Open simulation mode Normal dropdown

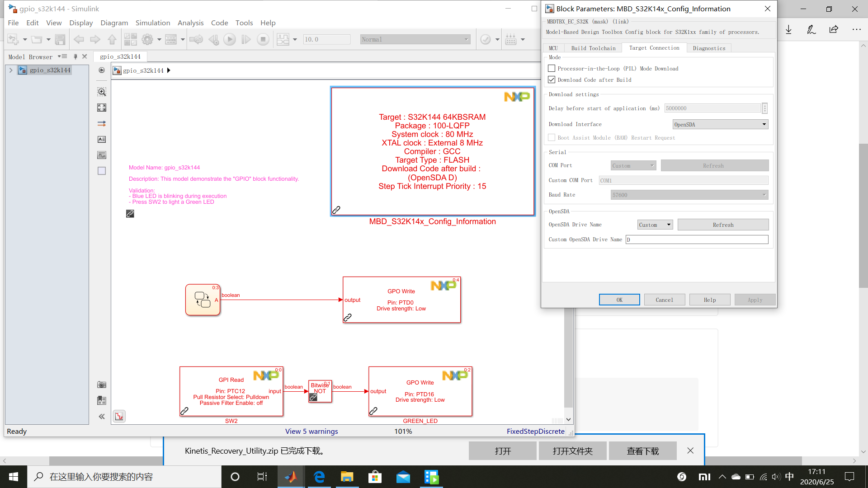(x=415, y=40)
